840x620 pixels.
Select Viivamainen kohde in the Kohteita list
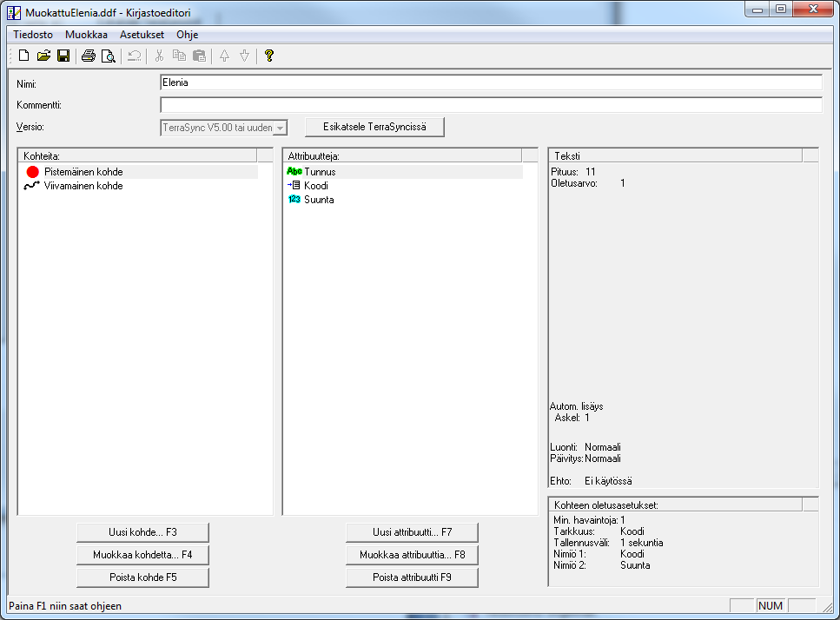point(138,186)
